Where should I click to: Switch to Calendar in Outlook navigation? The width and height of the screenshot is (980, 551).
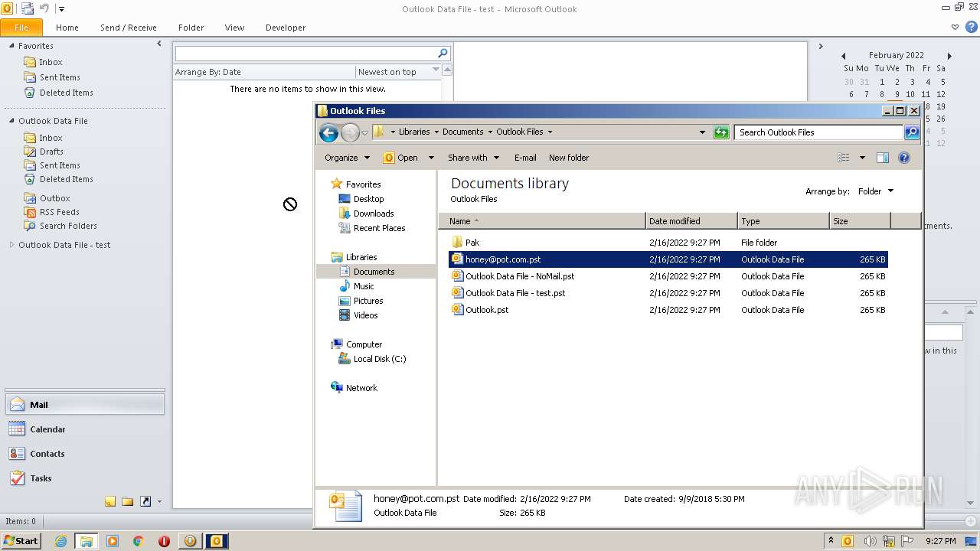coord(85,429)
